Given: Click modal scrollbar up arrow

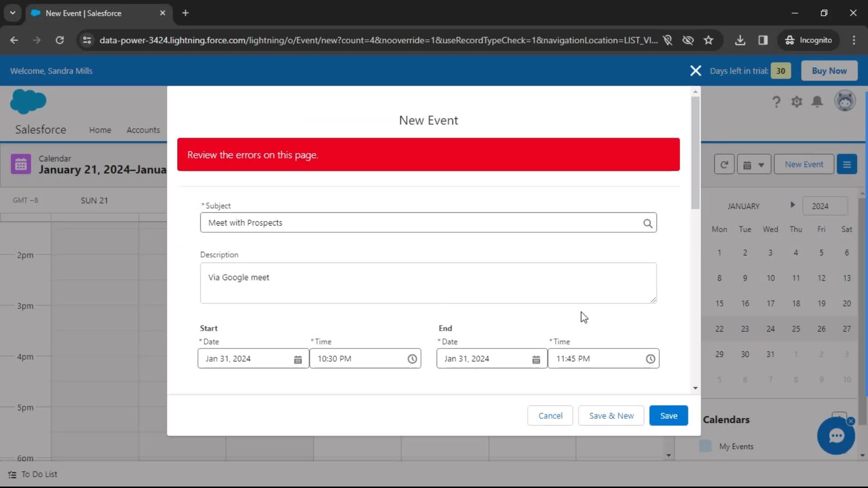Looking at the screenshot, I should (x=695, y=92).
